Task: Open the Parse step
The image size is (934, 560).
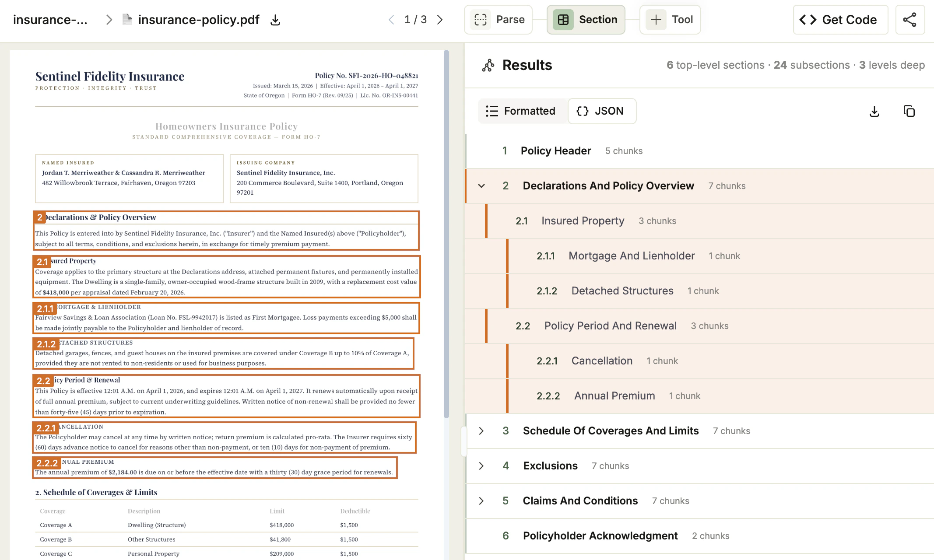Action: pyautogui.click(x=498, y=20)
